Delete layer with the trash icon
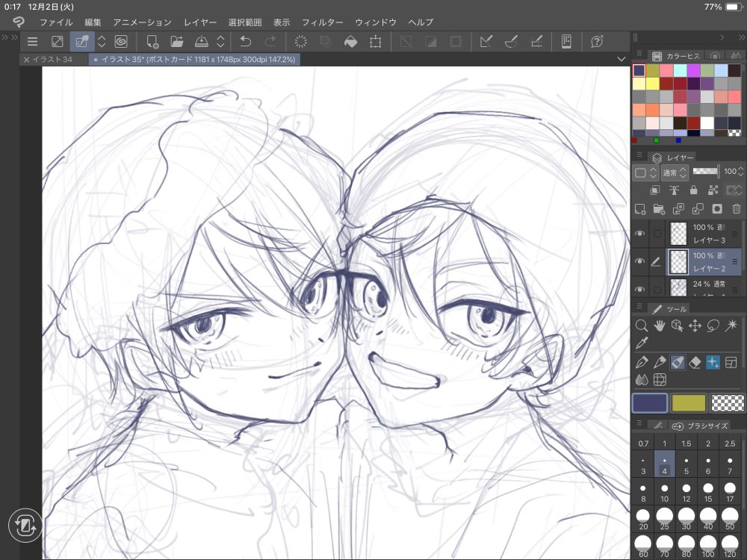 coord(737,209)
